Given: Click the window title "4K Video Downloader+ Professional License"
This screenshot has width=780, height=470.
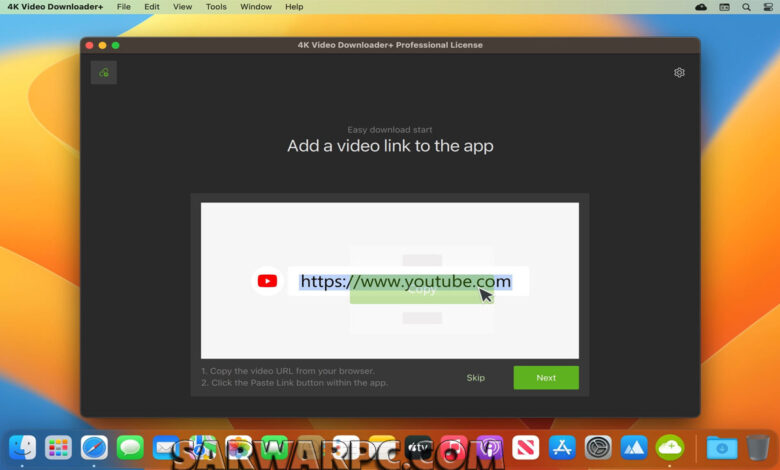Looking at the screenshot, I should [390, 45].
